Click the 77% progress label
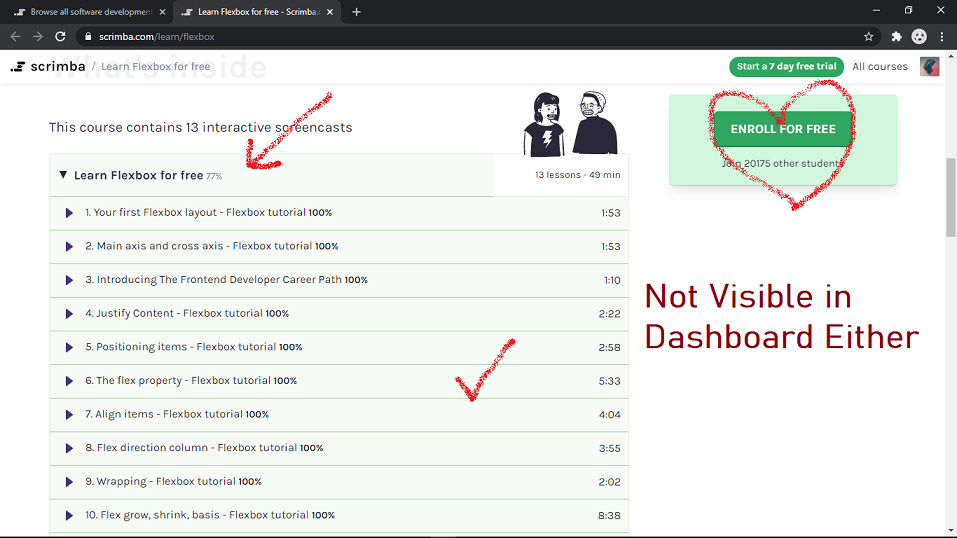This screenshot has width=957, height=538. (x=214, y=176)
